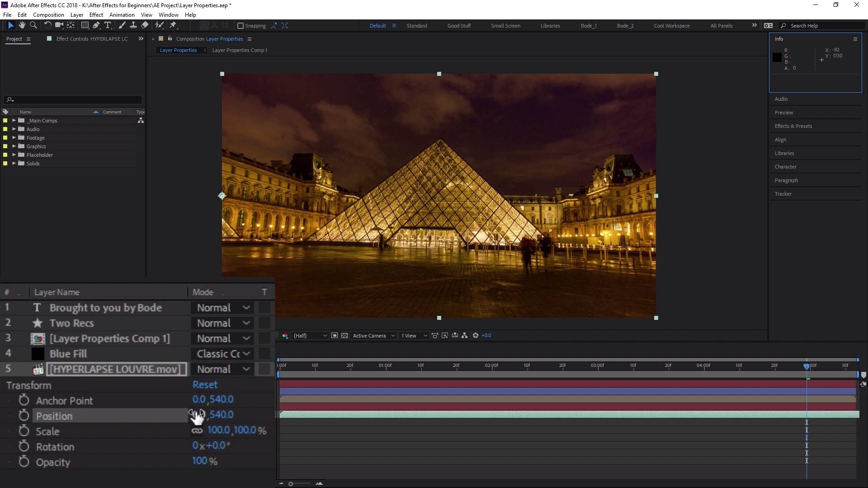Click the Align panel icon
This screenshot has width=868, height=488.
click(780, 140)
